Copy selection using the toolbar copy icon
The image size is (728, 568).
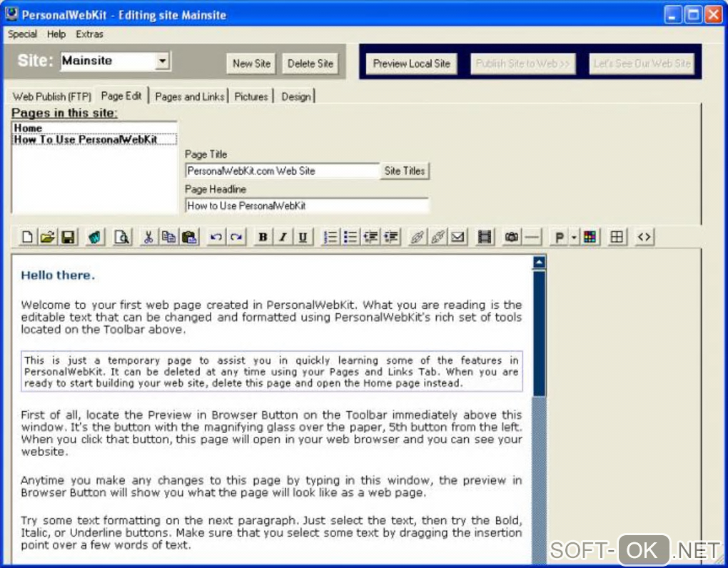(168, 237)
